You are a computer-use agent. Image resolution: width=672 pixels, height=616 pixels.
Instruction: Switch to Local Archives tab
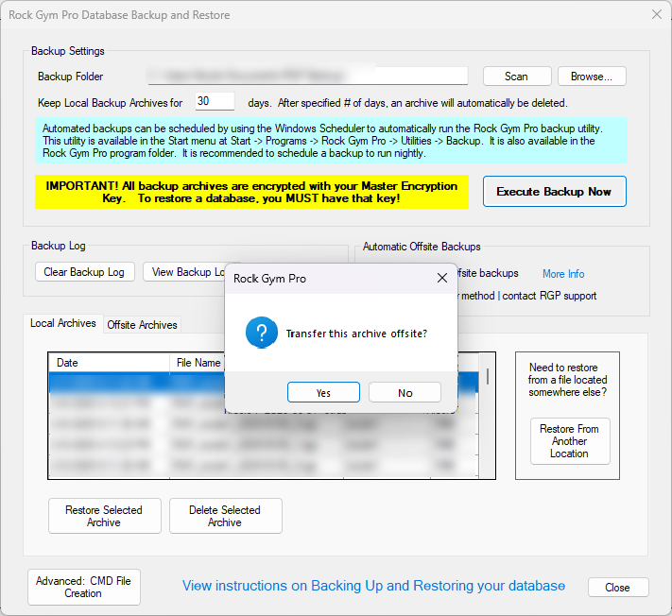(x=63, y=323)
